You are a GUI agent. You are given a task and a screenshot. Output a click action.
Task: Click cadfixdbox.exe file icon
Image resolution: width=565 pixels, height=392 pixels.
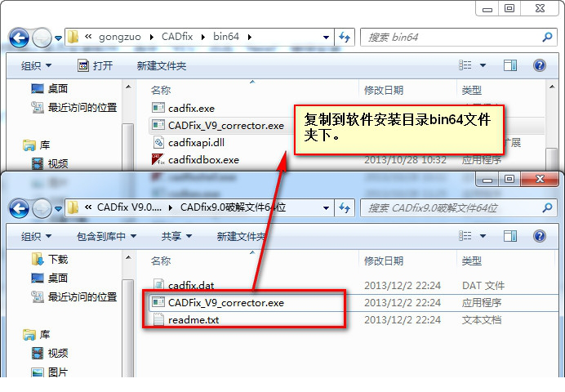click(158, 159)
